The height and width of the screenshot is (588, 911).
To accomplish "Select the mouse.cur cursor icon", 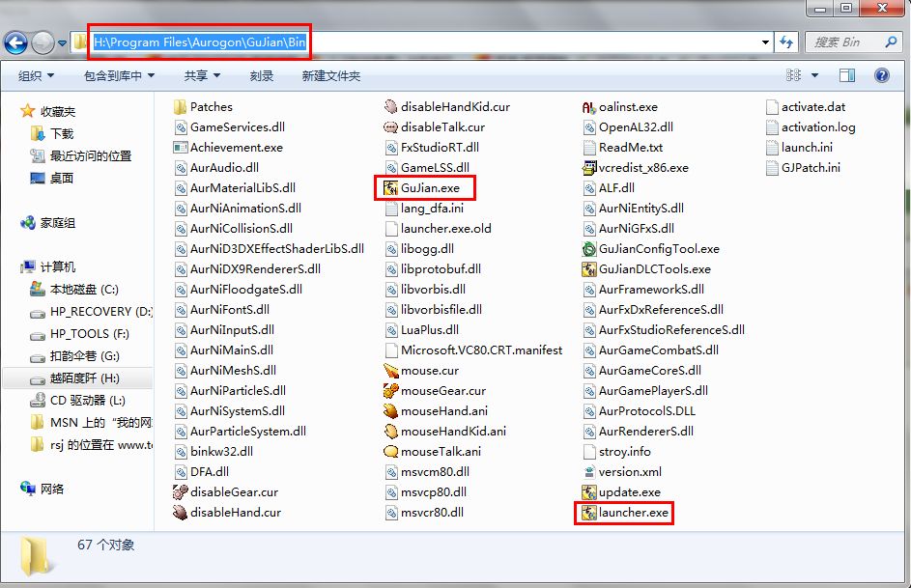I will tap(390, 371).
